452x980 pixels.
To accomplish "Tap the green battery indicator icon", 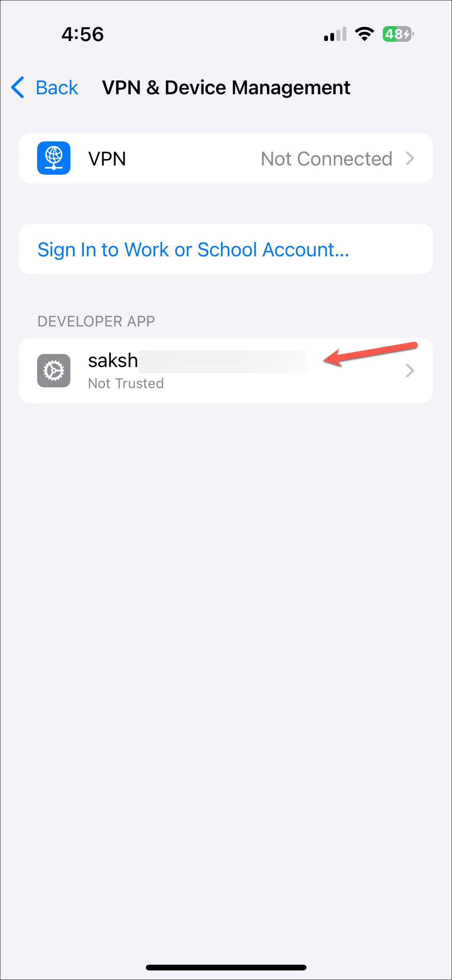I will tap(398, 34).
